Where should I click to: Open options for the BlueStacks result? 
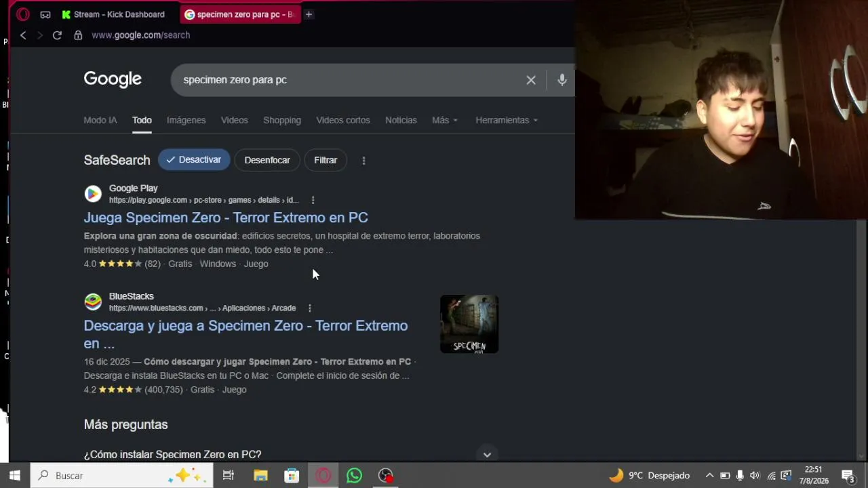309,308
